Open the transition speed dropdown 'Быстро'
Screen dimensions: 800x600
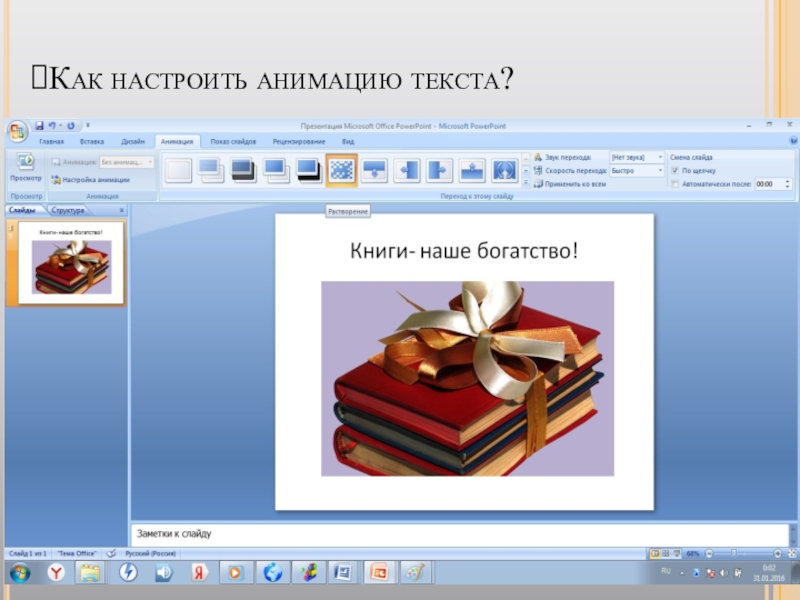[636, 171]
